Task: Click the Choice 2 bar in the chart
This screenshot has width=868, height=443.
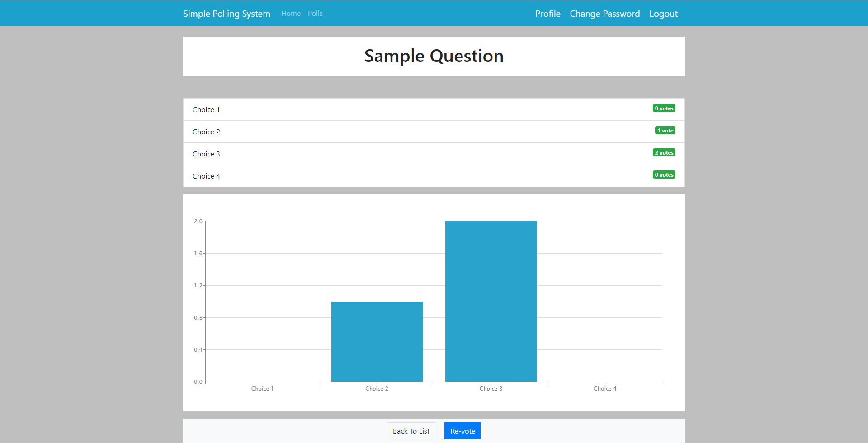Action: [377, 342]
